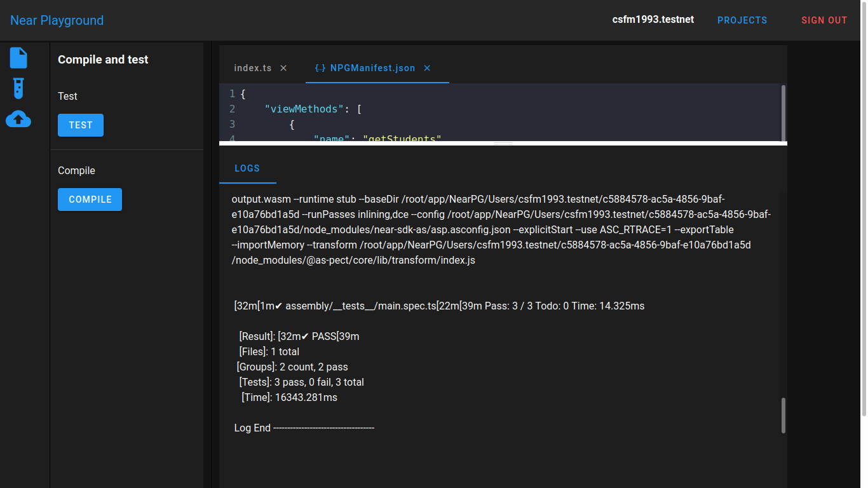Click the "[Result]: PASS" log line
The width and height of the screenshot is (868, 488).
(x=299, y=337)
